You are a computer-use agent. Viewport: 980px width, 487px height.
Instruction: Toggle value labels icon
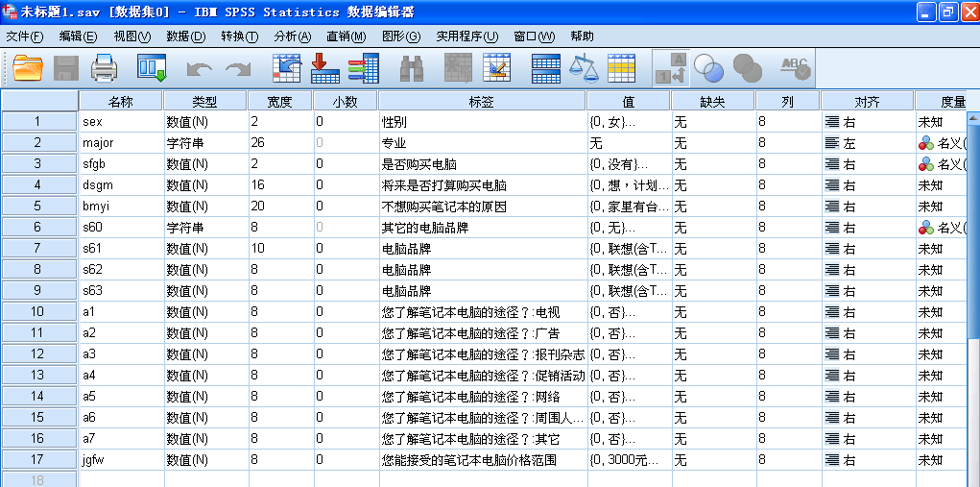671,68
